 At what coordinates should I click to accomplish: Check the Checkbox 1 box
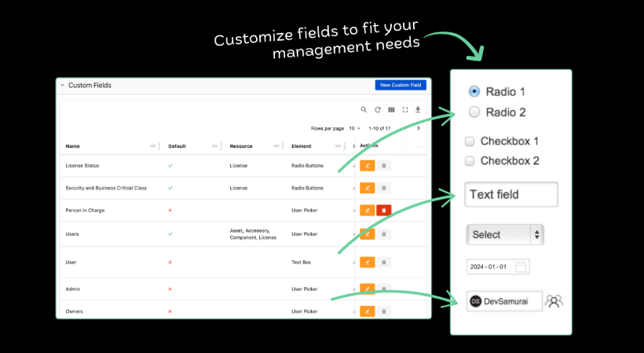click(x=470, y=142)
